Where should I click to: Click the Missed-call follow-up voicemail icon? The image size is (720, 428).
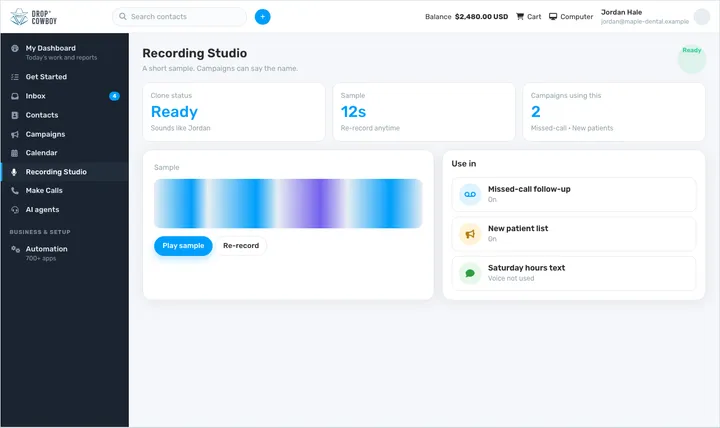[470, 194]
